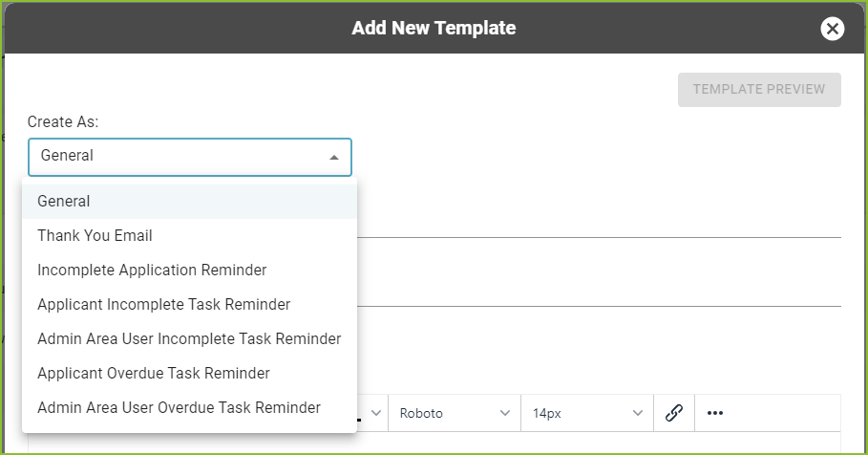Pick Applicant Incomplete Task Reminder
The image size is (868, 455).
point(189,304)
